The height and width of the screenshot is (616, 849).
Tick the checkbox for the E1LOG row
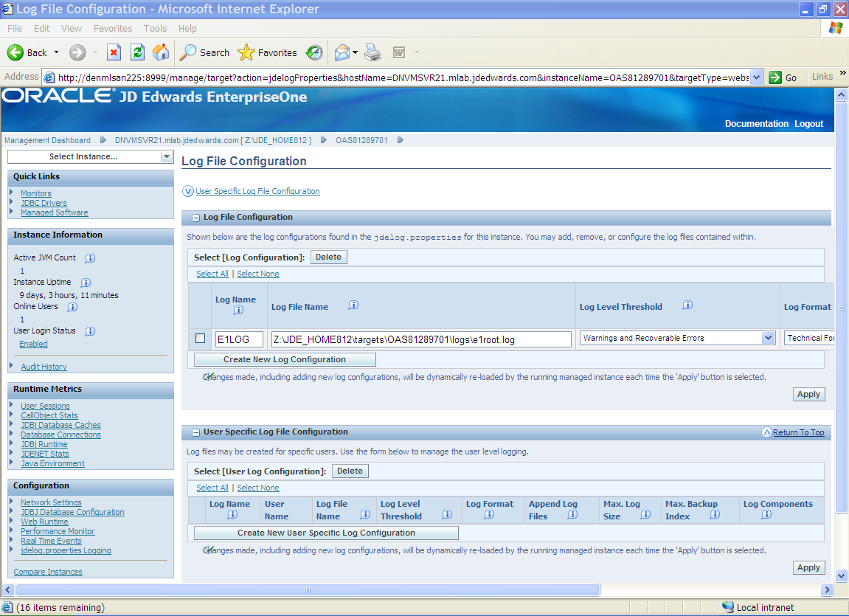pos(201,339)
